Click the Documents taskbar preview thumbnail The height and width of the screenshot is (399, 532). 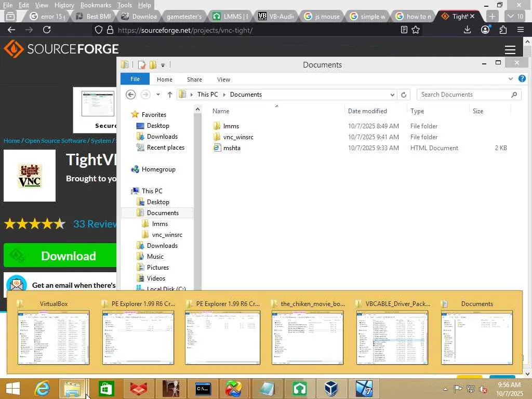click(x=477, y=337)
